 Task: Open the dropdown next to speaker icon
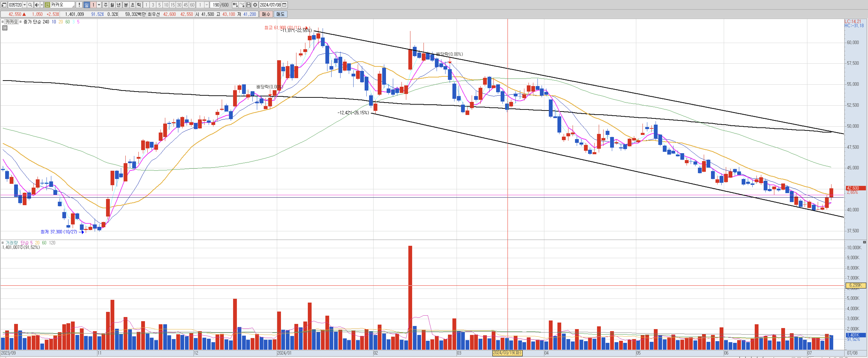coord(42,5)
